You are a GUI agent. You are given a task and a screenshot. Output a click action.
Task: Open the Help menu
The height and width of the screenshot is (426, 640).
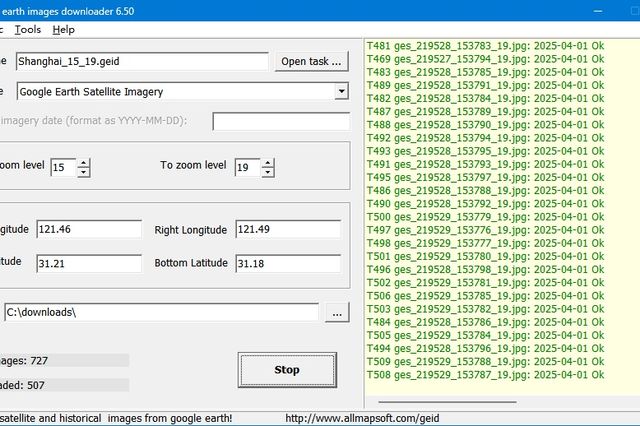pos(64,30)
